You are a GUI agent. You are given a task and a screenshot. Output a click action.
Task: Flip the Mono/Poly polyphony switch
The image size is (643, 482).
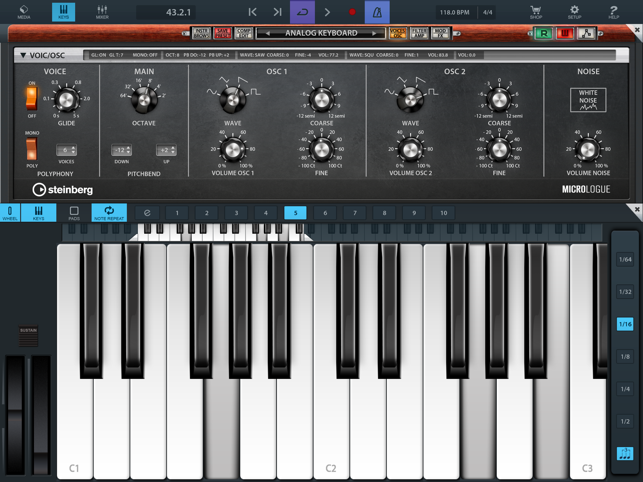[32, 148]
